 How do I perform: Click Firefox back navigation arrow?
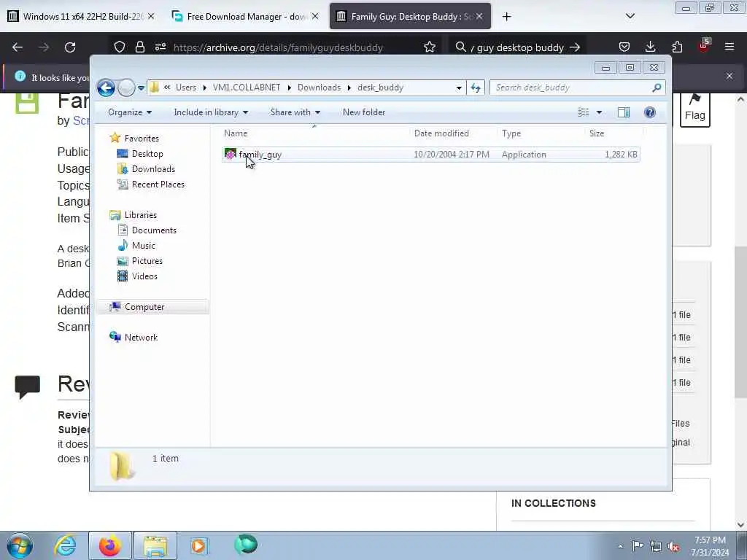18,47
